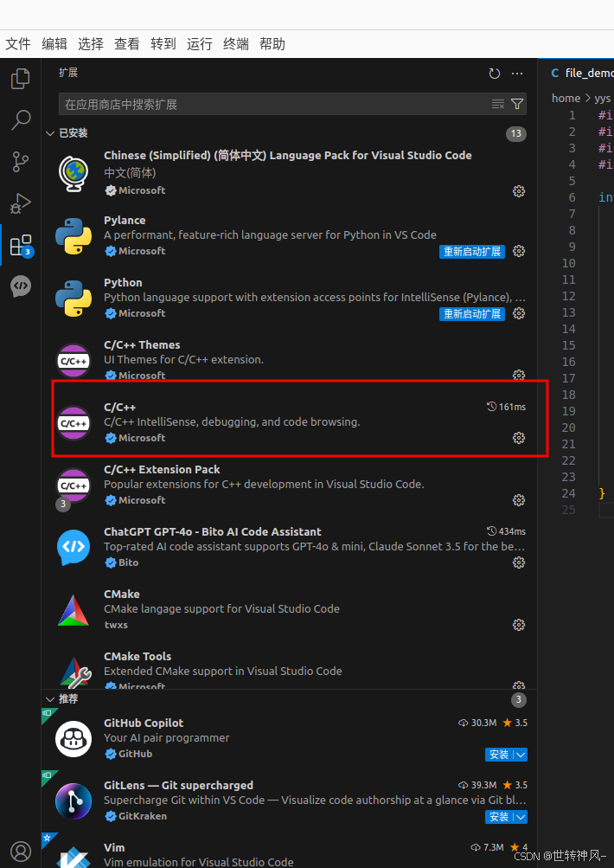Click the twxs publisher name
The height and width of the screenshot is (868, 614).
pos(116,625)
